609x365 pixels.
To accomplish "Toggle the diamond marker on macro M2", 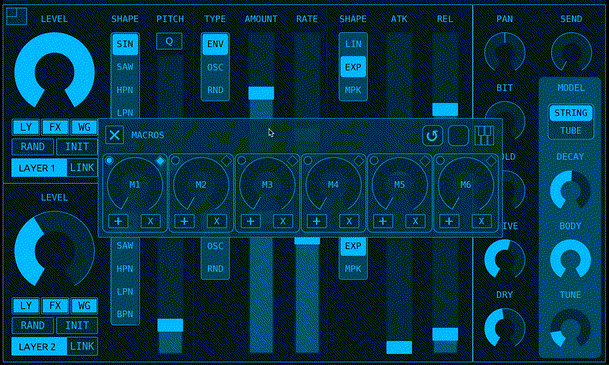I will [226, 161].
